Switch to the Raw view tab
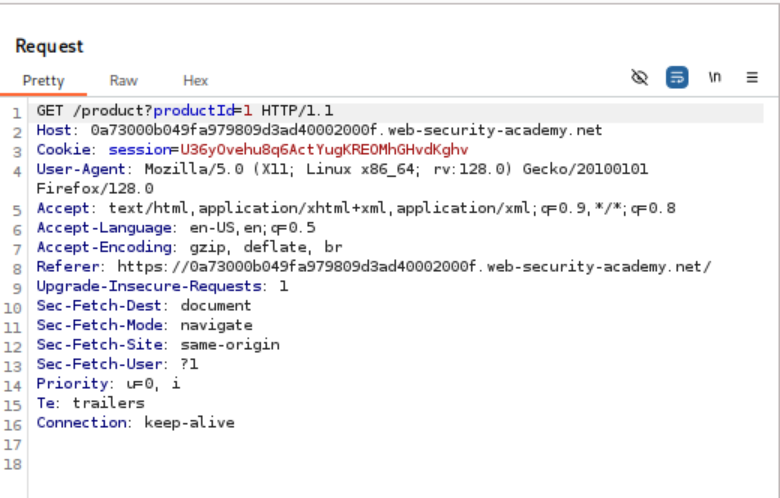This screenshot has width=780, height=498. [x=124, y=80]
